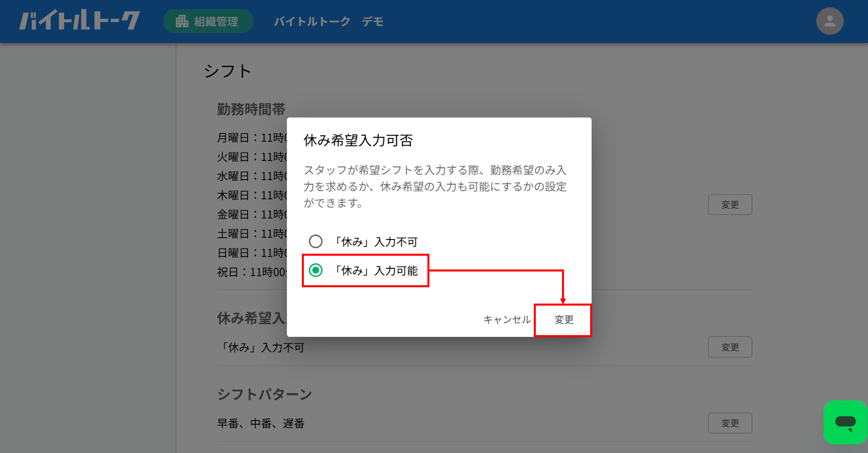Open the green chat support widget

tap(845, 422)
